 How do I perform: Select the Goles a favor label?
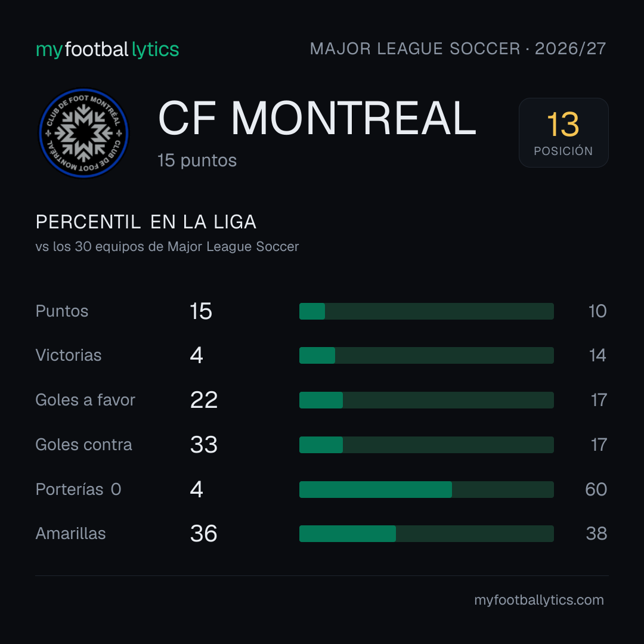click(x=85, y=400)
